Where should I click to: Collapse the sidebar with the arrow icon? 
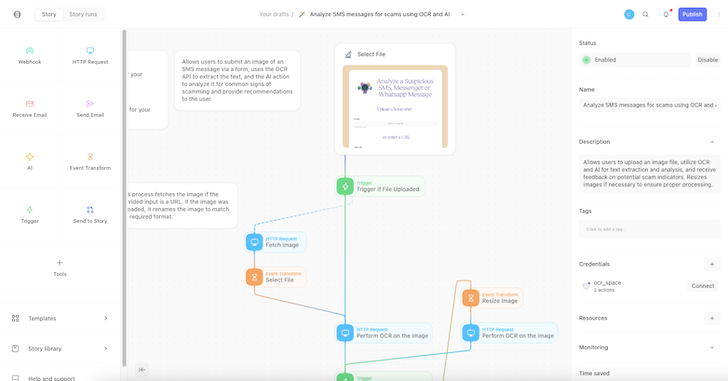click(142, 369)
